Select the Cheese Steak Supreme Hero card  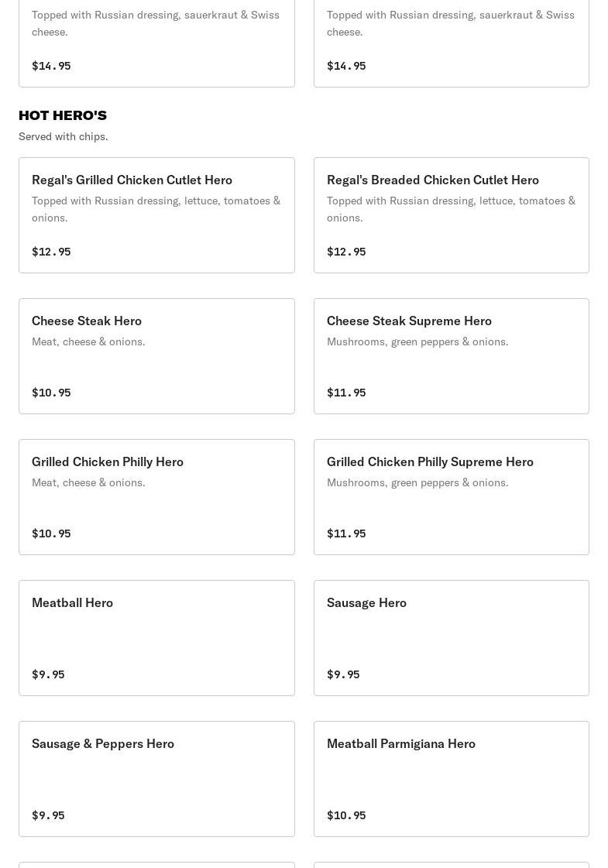[452, 356]
